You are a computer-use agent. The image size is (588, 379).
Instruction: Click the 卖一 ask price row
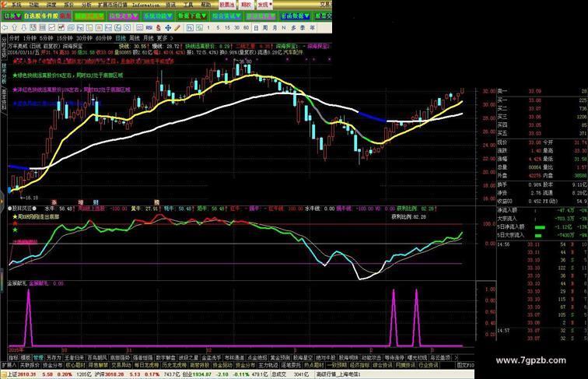tap(541, 91)
